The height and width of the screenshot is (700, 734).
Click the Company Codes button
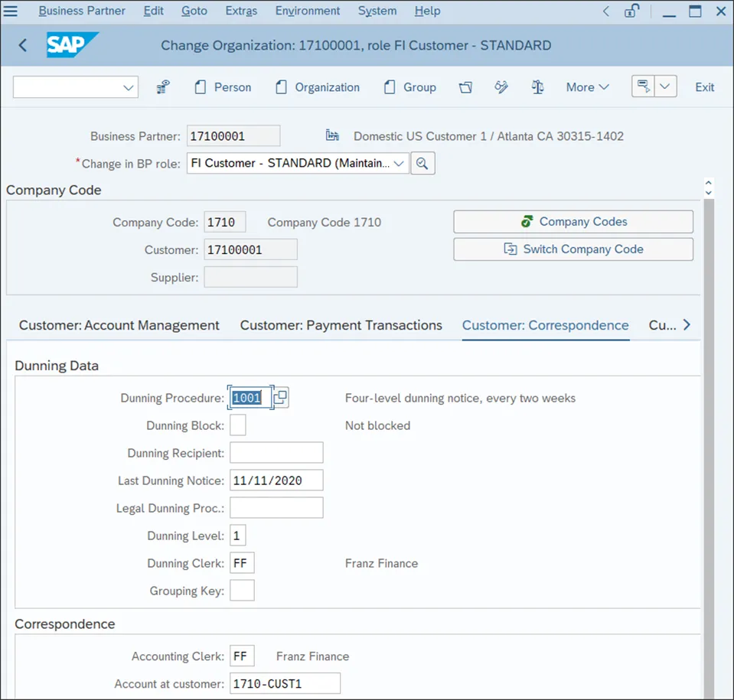573,222
